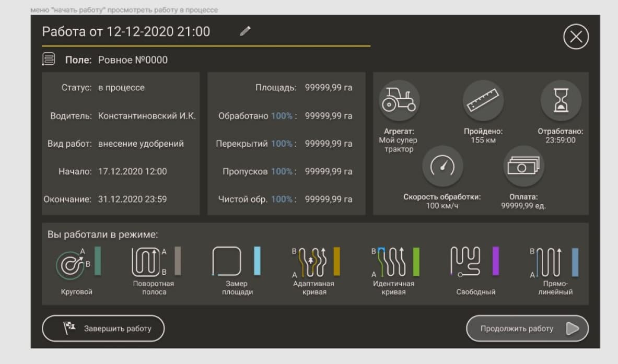618x364 pixels.
Task: Select the Свободный mode icon
Action: click(465, 261)
